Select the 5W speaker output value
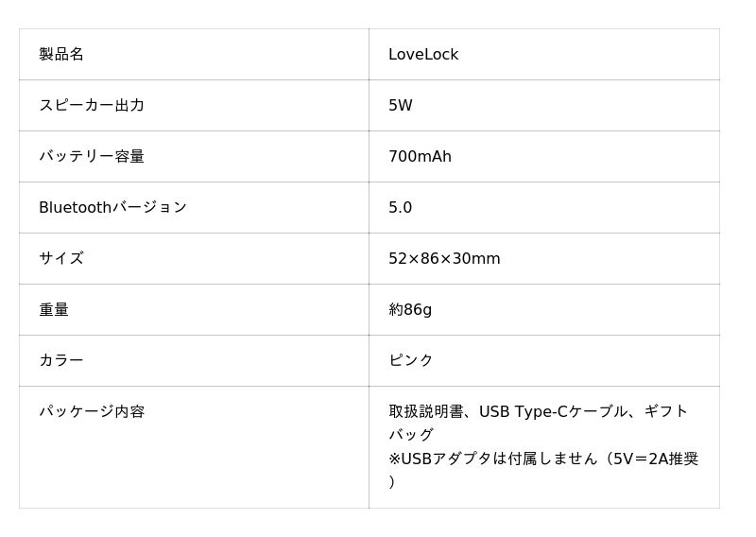Screen dimensions: 756x537 tap(401, 106)
